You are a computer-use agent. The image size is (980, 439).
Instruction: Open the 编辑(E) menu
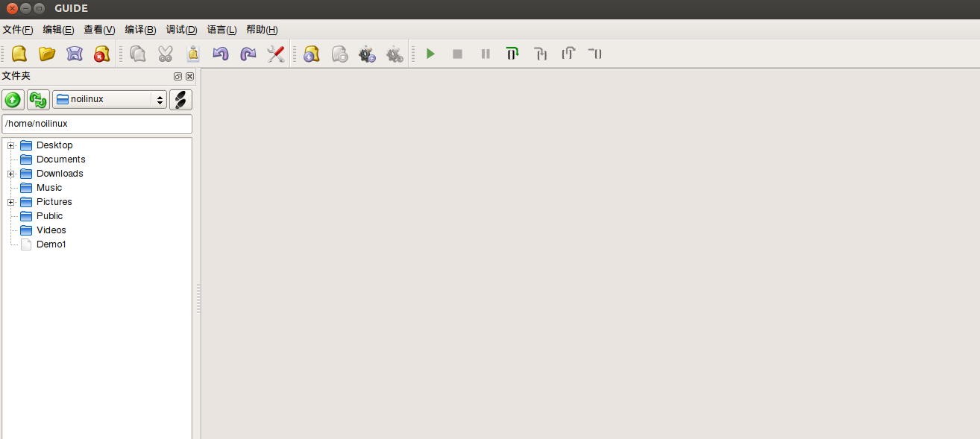tap(58, 30)
